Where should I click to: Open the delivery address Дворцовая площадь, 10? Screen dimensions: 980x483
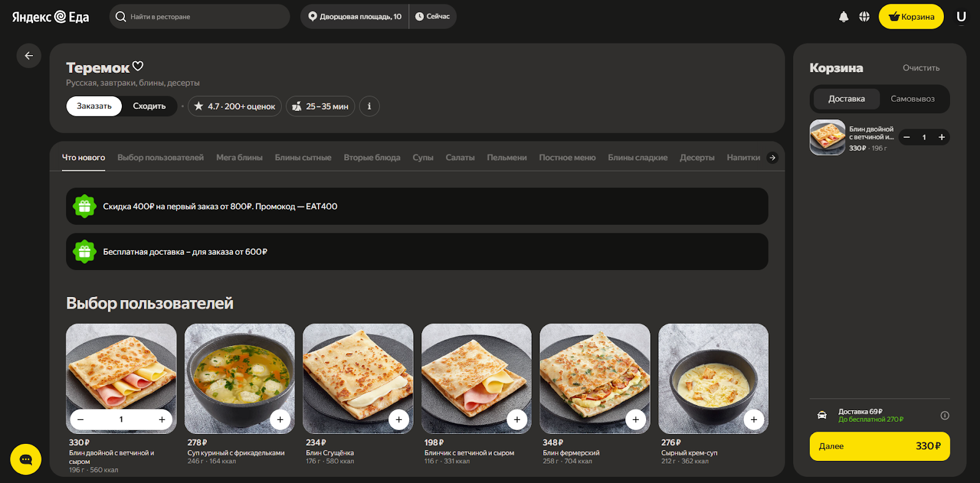355,17
